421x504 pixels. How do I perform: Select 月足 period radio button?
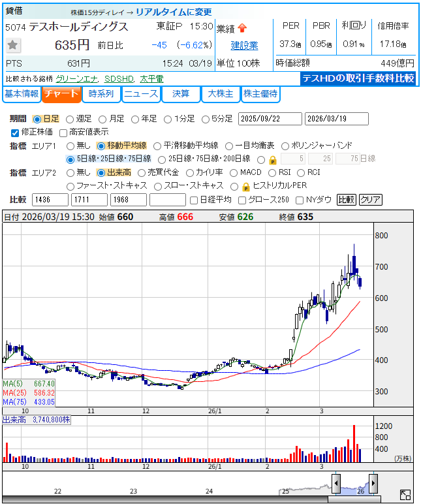tap(102, 119)
